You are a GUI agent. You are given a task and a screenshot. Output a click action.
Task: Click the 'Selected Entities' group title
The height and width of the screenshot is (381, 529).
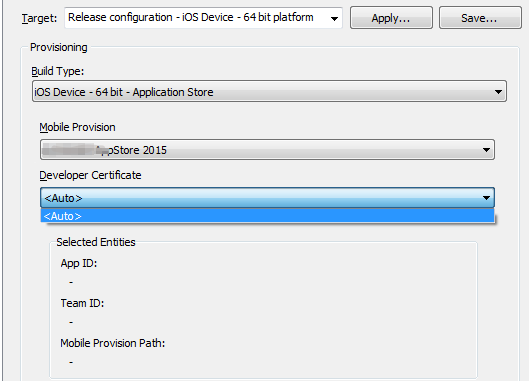click(96, 242)
